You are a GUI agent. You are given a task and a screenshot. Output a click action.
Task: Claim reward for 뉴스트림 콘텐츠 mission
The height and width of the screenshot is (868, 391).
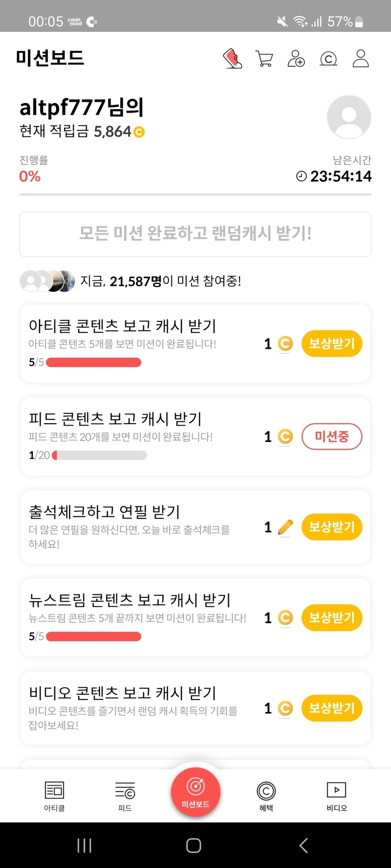tap(332, 618)
